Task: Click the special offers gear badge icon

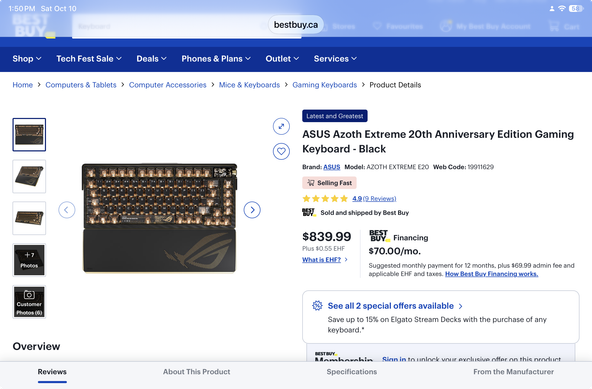Action: (317, 306)
